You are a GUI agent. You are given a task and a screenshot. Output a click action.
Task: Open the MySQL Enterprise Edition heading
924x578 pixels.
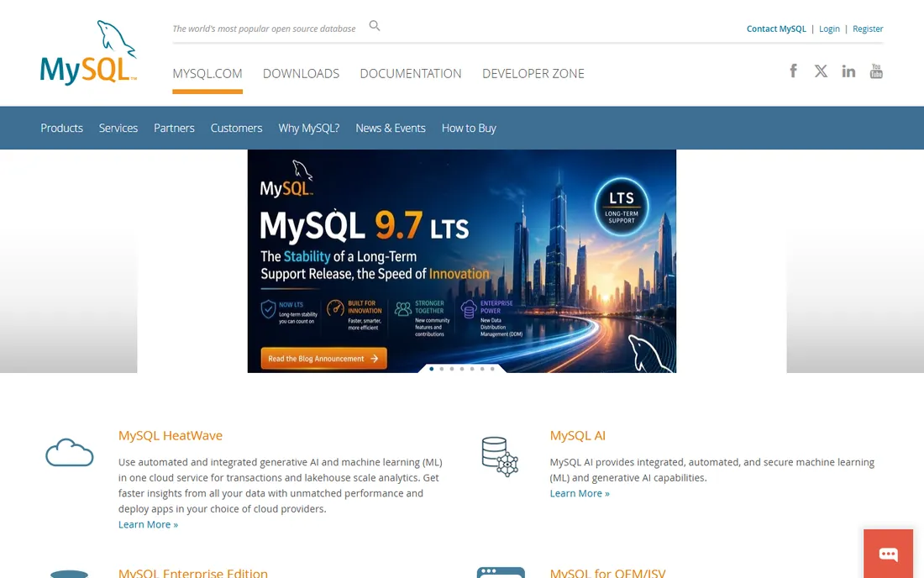tap(192, 573)
